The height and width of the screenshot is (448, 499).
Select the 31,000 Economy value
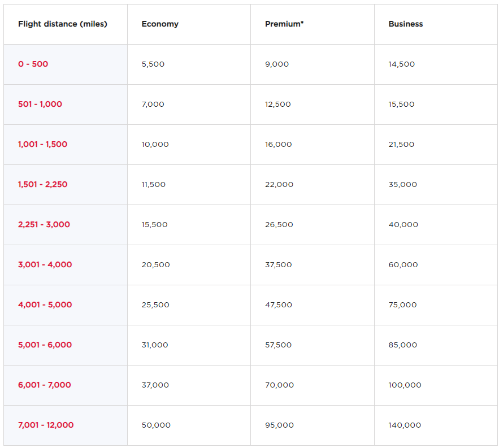point(155,345)
